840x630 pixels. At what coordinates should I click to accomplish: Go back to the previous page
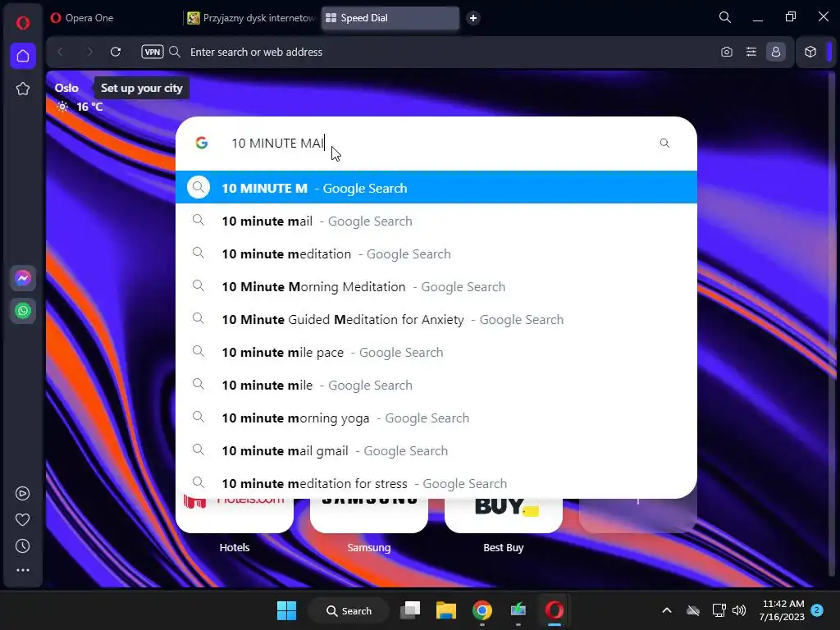point(60,52)
